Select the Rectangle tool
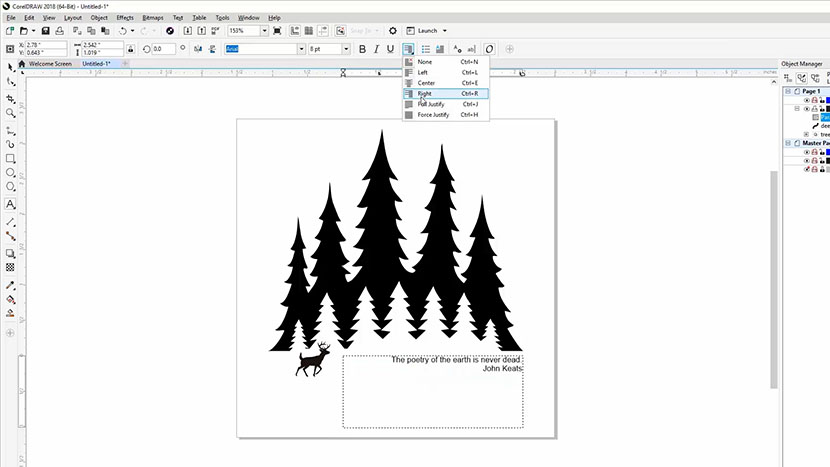Screen dimensions: 830x467 10,158
